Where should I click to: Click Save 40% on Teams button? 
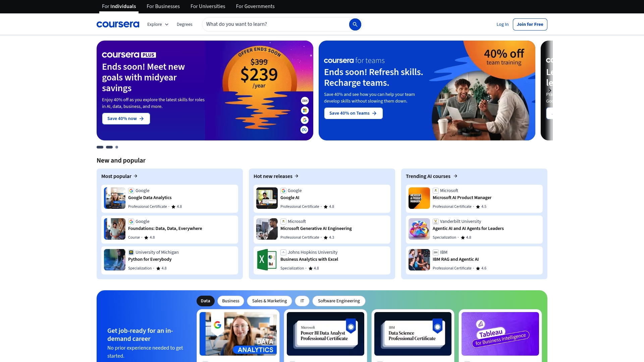click(x=353, y=113)
